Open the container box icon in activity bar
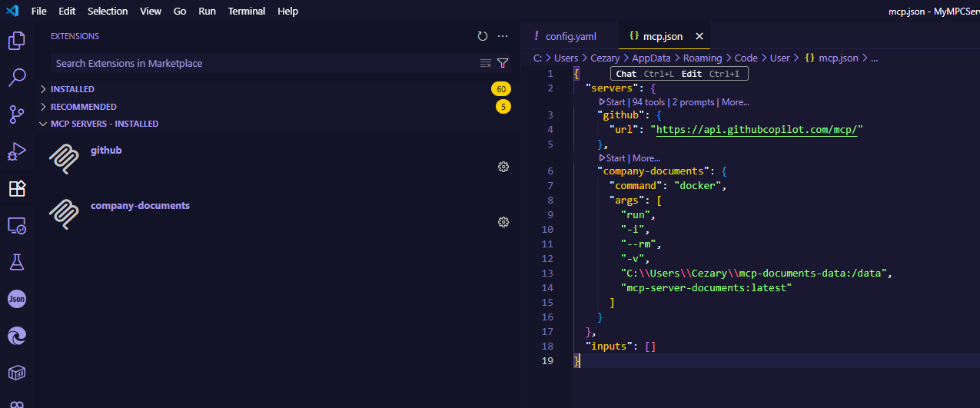The height and width of the screenshot is (408, 980). (17, 373)
